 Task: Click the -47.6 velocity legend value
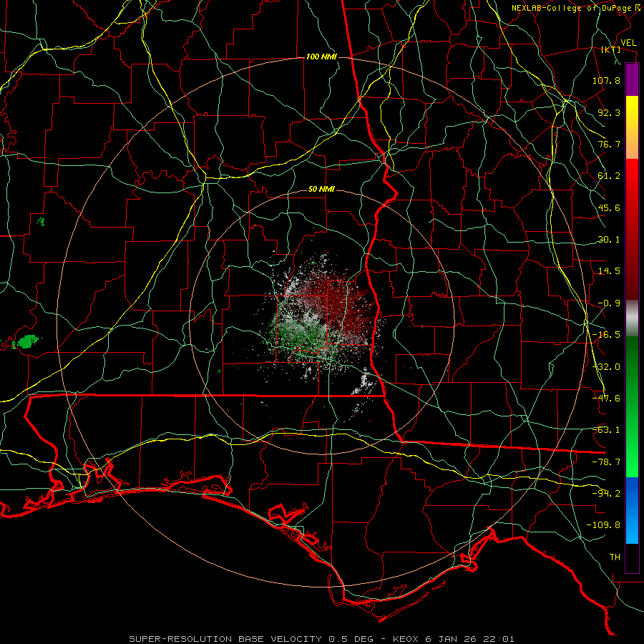pos(606,399)
